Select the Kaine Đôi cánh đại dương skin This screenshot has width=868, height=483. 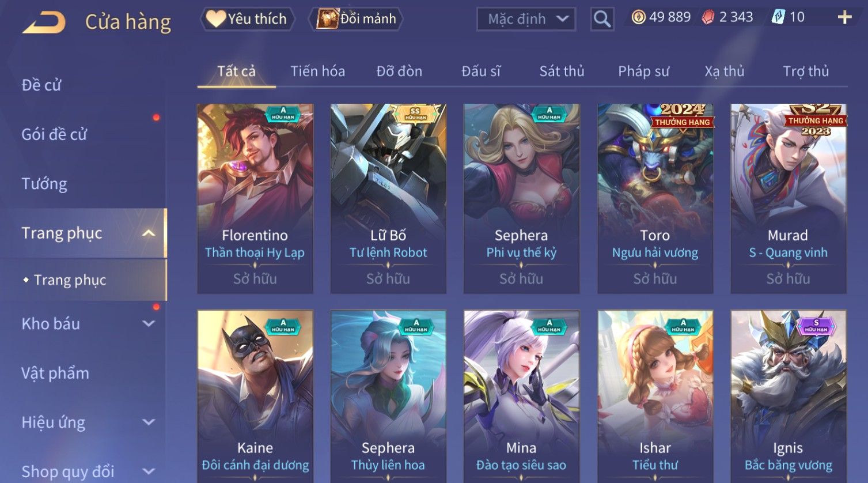(255, 397)
